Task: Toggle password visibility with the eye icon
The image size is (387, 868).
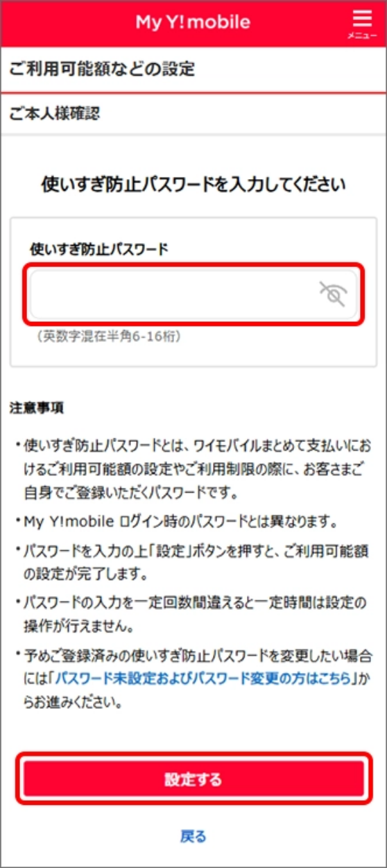Action: coord(333,294)
